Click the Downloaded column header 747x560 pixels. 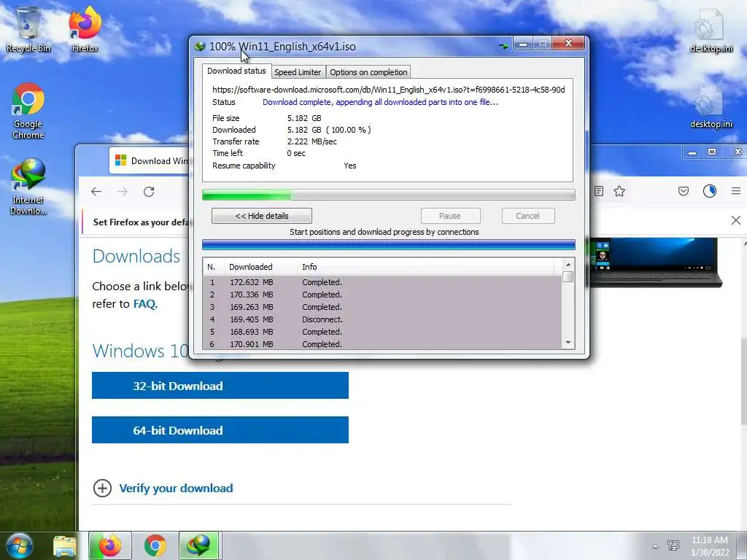tap(261, 267)
